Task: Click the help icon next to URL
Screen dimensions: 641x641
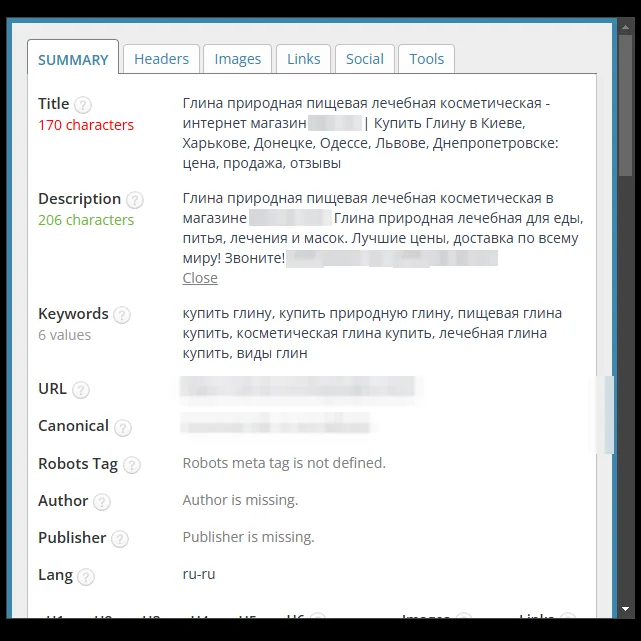Action: point(81,390)
